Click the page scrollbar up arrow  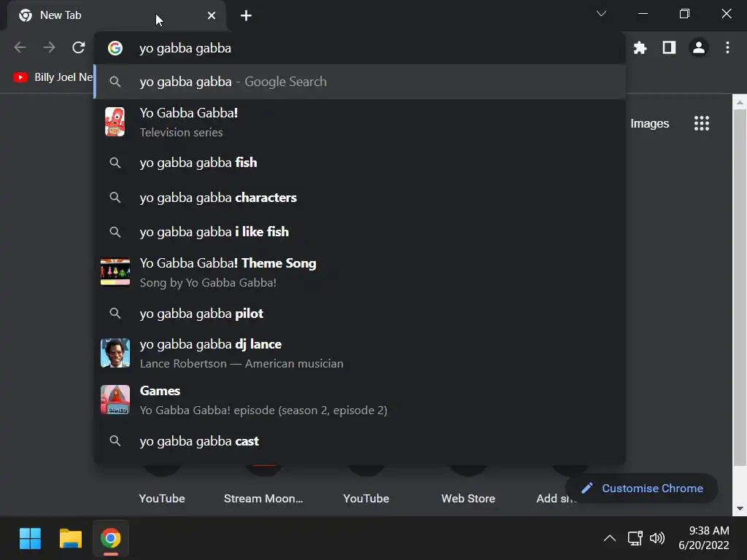tap(740, 102)
